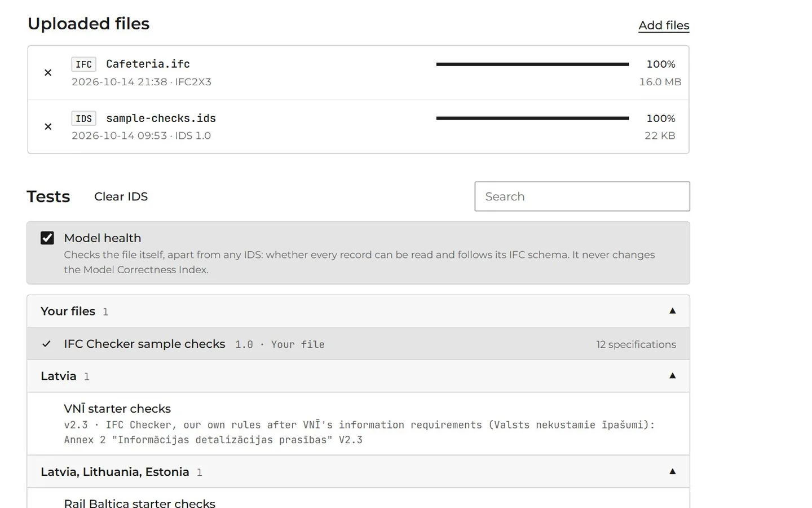
Task: Click the IDS badge beside sample-checks.ids
Action: point(83,119)
